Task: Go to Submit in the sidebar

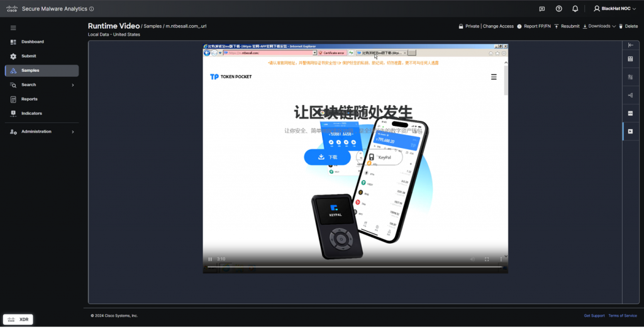Action: (x=29, y=56)
